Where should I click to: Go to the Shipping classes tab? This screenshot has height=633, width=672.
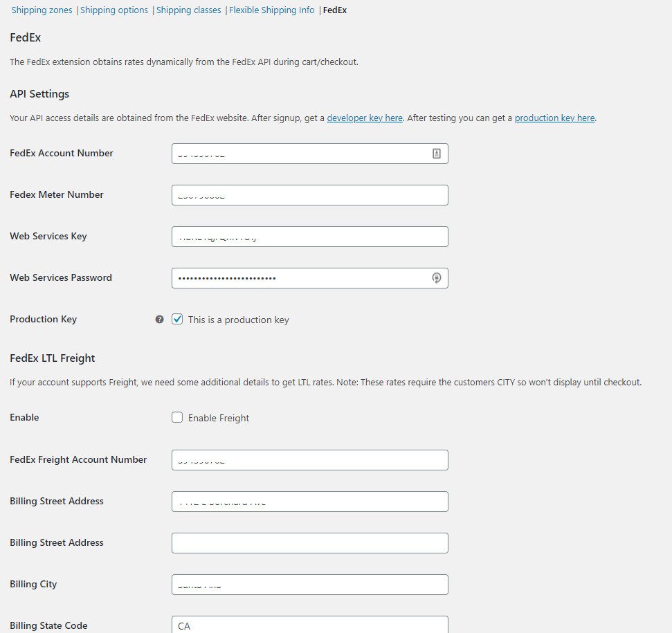coord(188,10)
